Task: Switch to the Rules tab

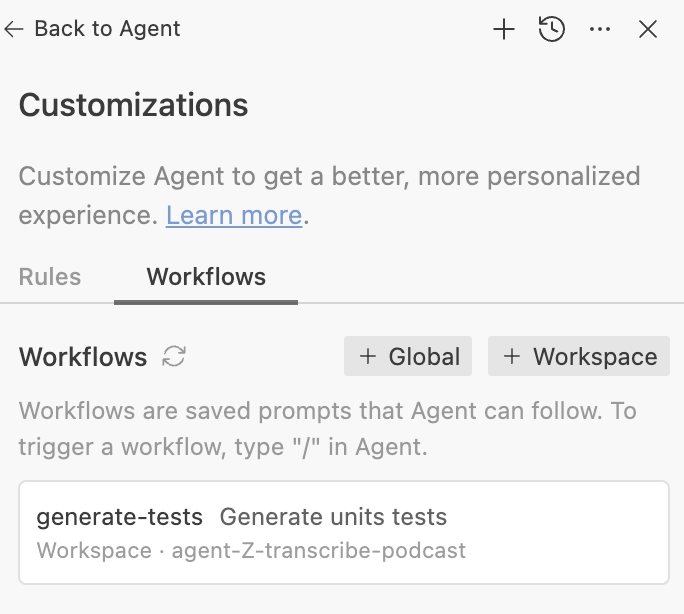Action: (x=50, y=277)
